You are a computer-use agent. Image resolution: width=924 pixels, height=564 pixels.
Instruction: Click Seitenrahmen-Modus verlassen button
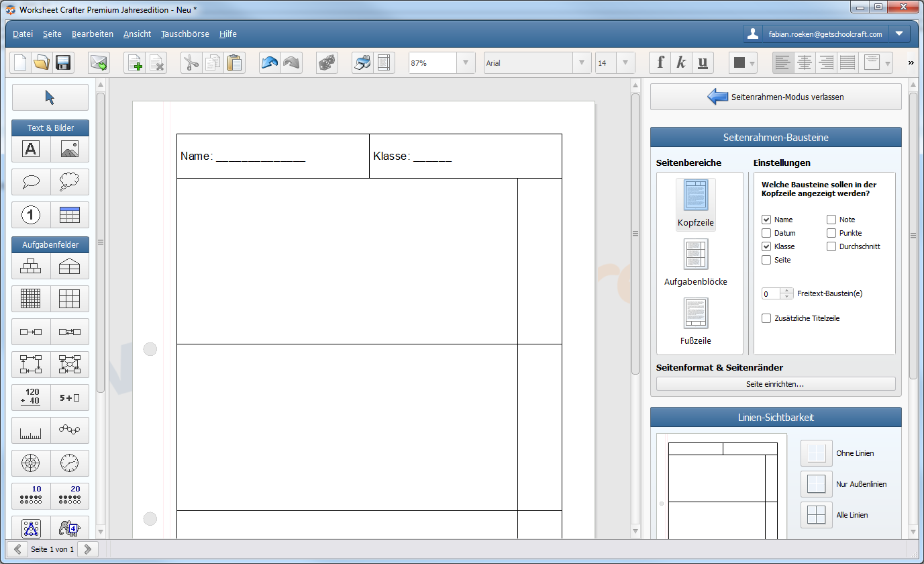point(776,97)
